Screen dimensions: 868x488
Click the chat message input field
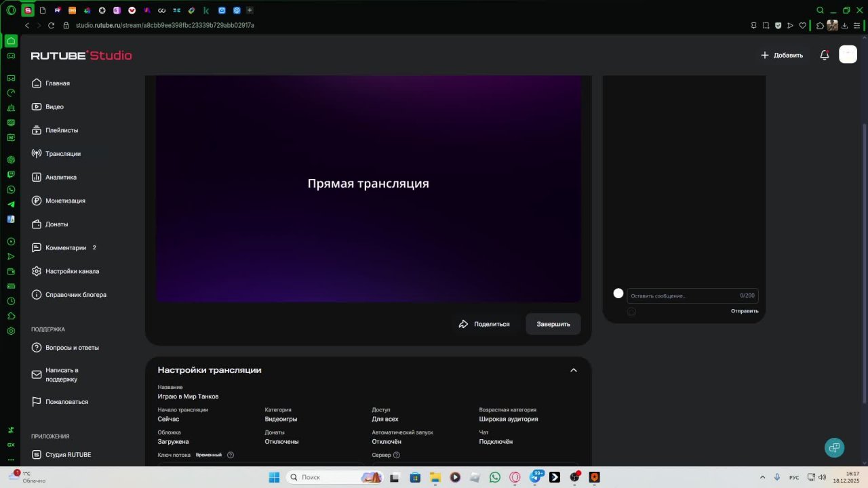click(692, 296)
